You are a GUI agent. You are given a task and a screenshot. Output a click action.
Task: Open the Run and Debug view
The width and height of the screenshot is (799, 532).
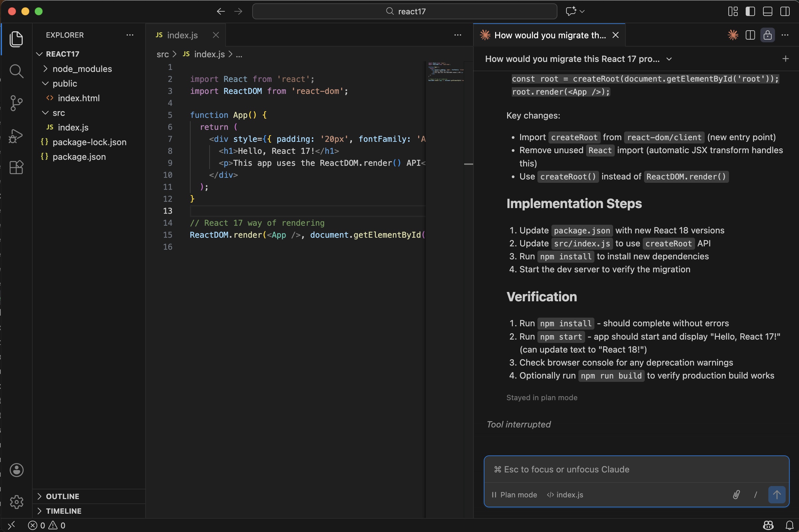tap(16, 135)
